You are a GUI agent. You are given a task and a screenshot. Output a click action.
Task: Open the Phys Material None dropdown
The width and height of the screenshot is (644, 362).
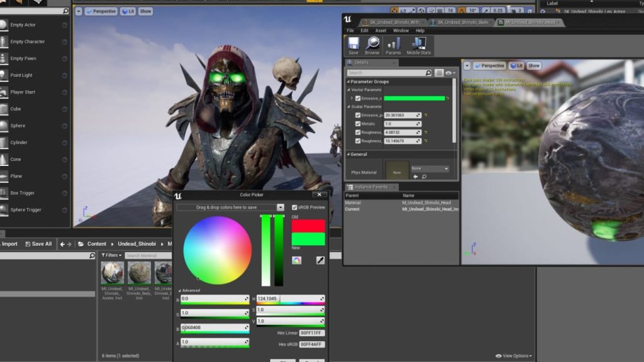430,168
